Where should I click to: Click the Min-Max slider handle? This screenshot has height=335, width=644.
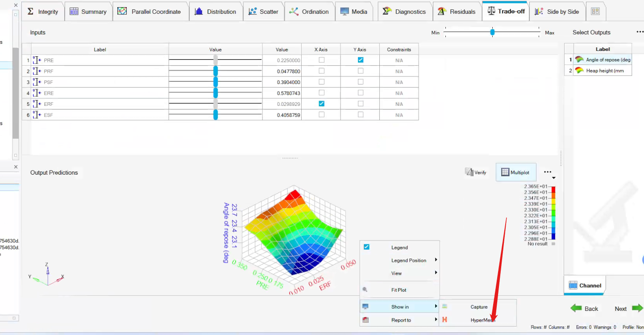pos(492,32)
